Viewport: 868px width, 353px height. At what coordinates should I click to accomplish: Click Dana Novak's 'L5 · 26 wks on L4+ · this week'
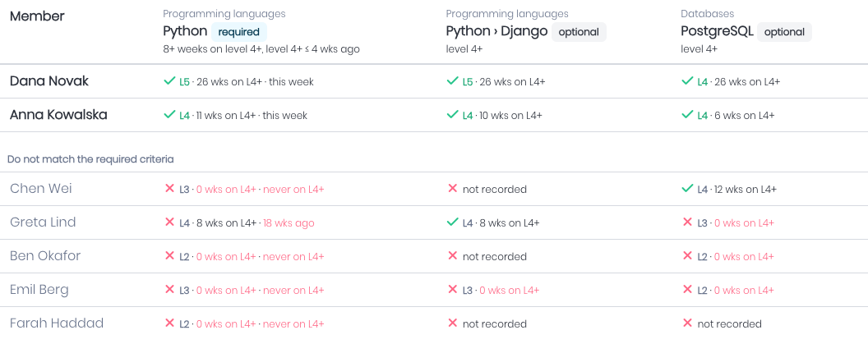click(247, 82)
